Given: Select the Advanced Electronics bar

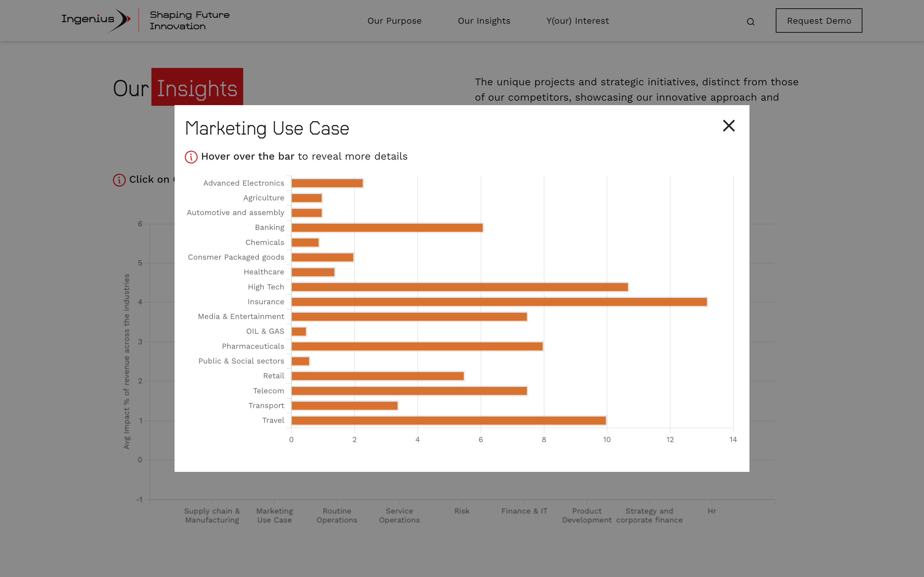Looking at the screenshot, I should point(327,183).
